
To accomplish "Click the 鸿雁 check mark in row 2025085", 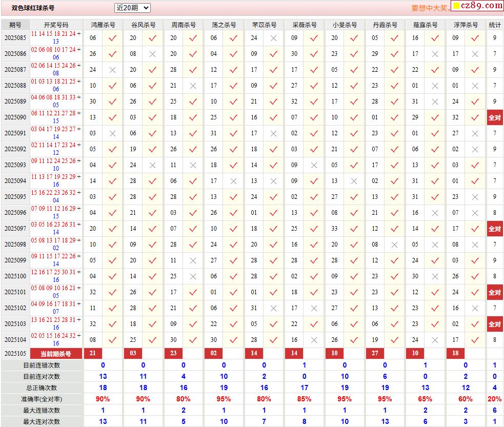I will [x=112, y=38].
